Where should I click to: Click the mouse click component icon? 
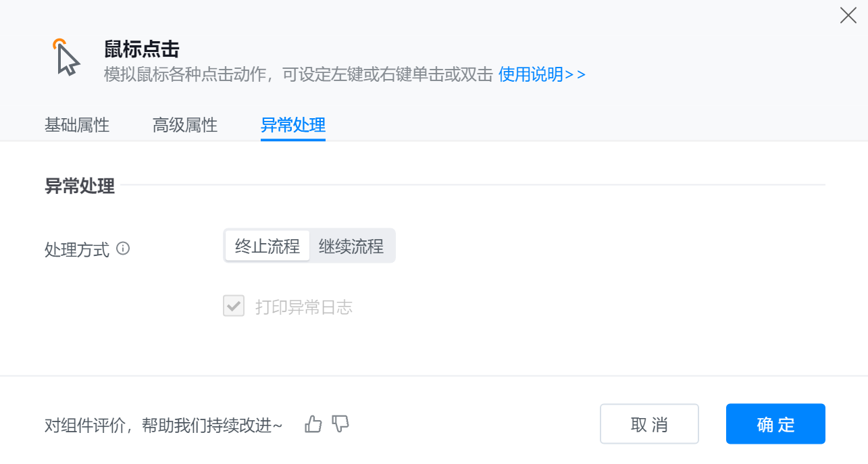click(x=66, y=57)
